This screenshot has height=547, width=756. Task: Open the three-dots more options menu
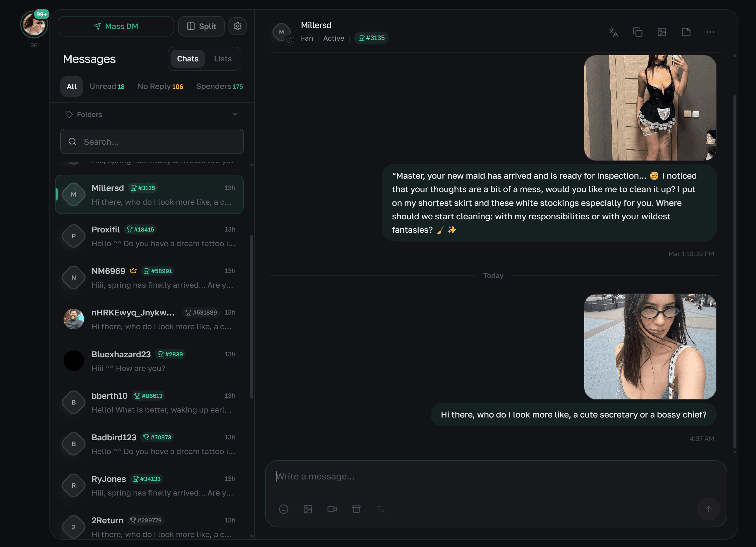pyautogui.click(x=710, y=32)
